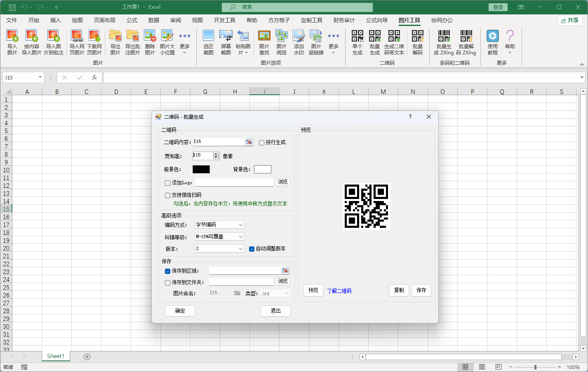Viewport: 588px width, 372px height.
Task: Uncheck the 保存到区域 checkbox
Action: 167,271
